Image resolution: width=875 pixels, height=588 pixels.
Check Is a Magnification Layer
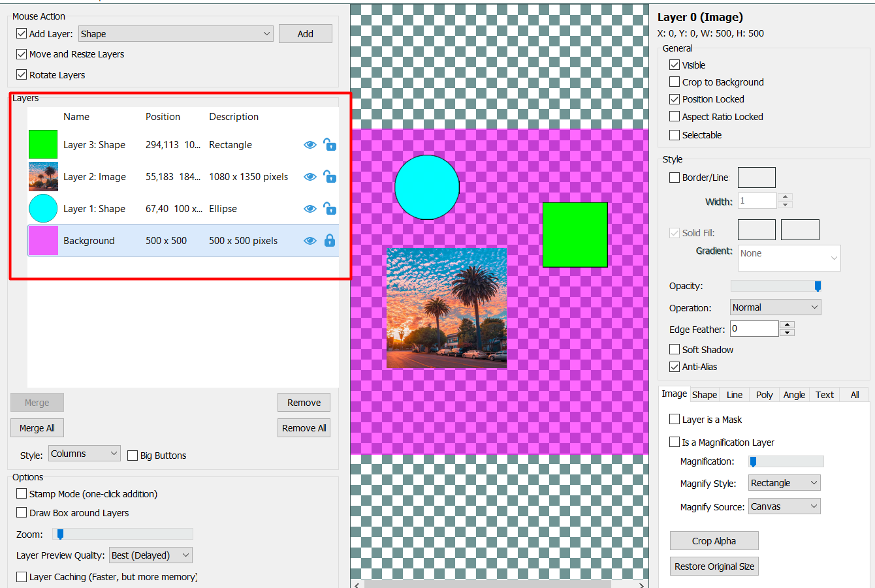[x=675, y=442]
